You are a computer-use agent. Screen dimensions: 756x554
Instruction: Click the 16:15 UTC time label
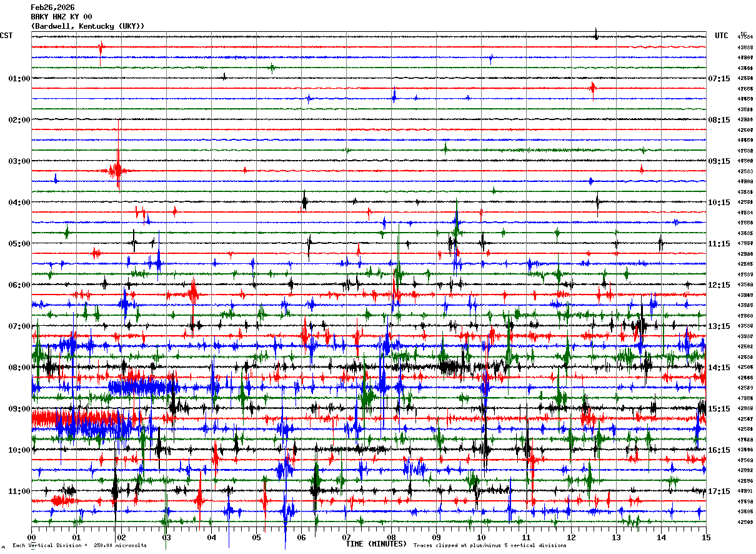(x=719, y=450)
